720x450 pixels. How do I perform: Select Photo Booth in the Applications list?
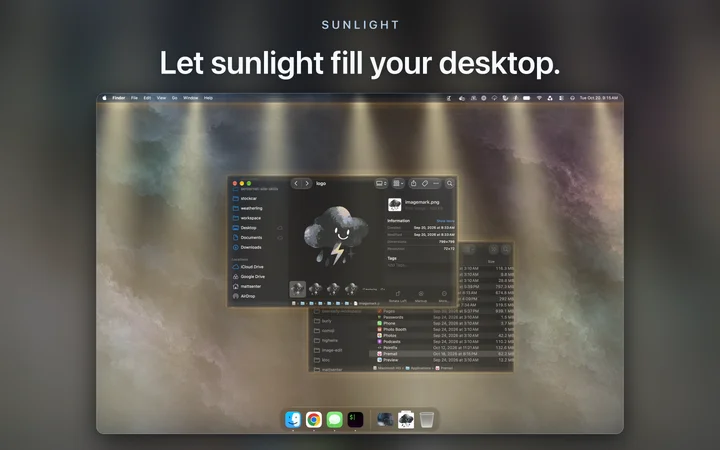pyautogui.click(x=391, y=329)
